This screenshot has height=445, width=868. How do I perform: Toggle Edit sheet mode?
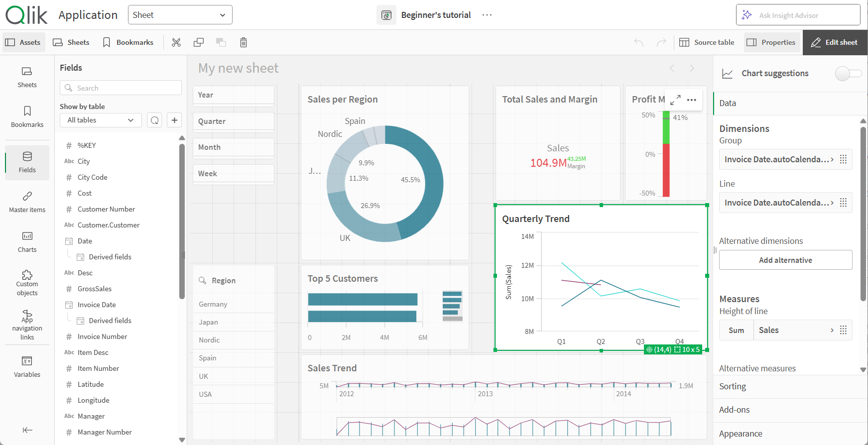click(x=835, y=42)
